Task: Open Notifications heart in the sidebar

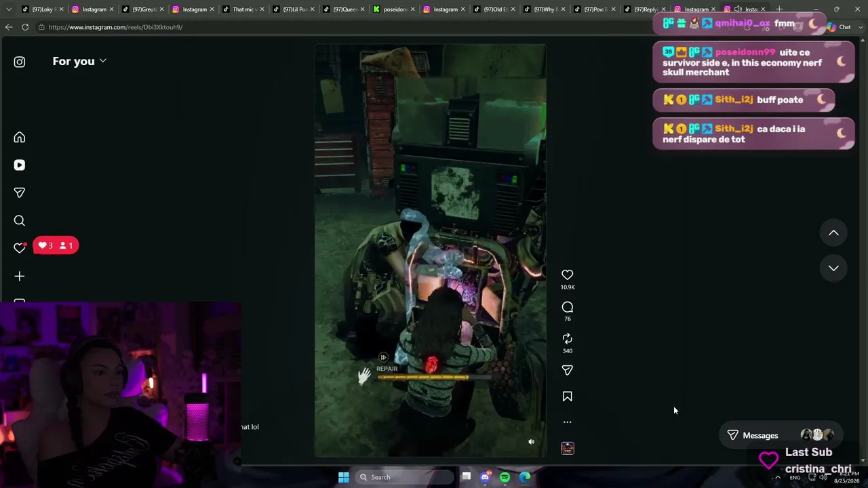Action: (x=20, y=248)
